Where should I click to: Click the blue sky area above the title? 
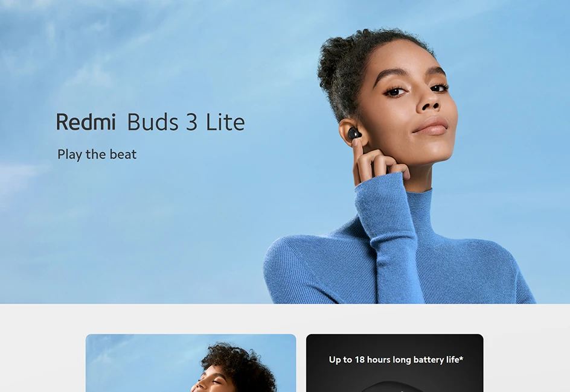(x=146, y=54)
